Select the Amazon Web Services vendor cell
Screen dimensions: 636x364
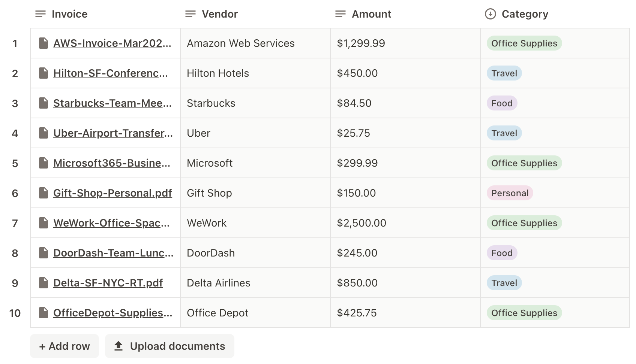255,43
